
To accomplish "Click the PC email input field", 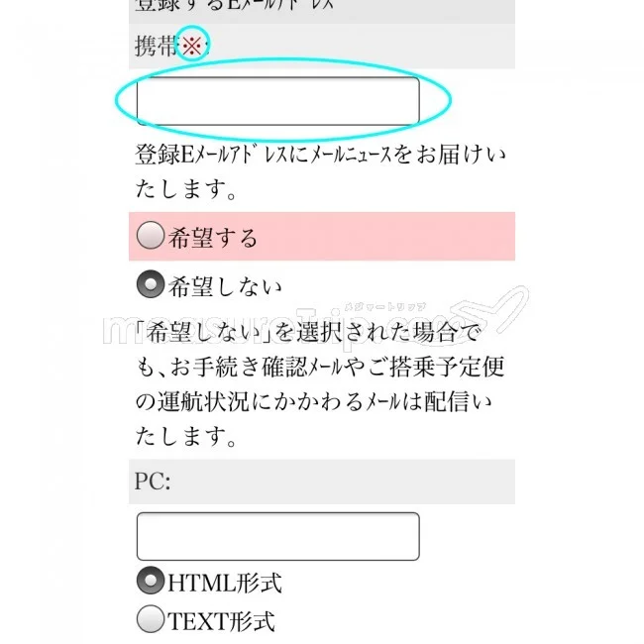I will point(277,536).
